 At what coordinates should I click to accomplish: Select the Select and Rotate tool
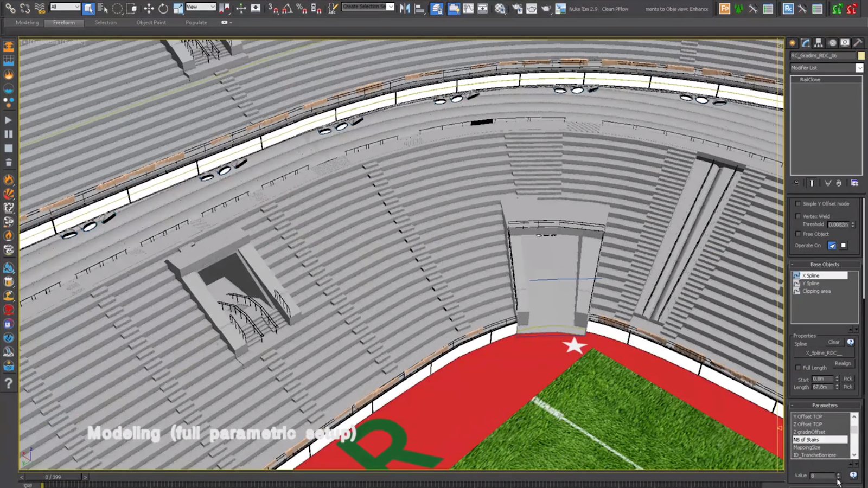pos(164,8)
